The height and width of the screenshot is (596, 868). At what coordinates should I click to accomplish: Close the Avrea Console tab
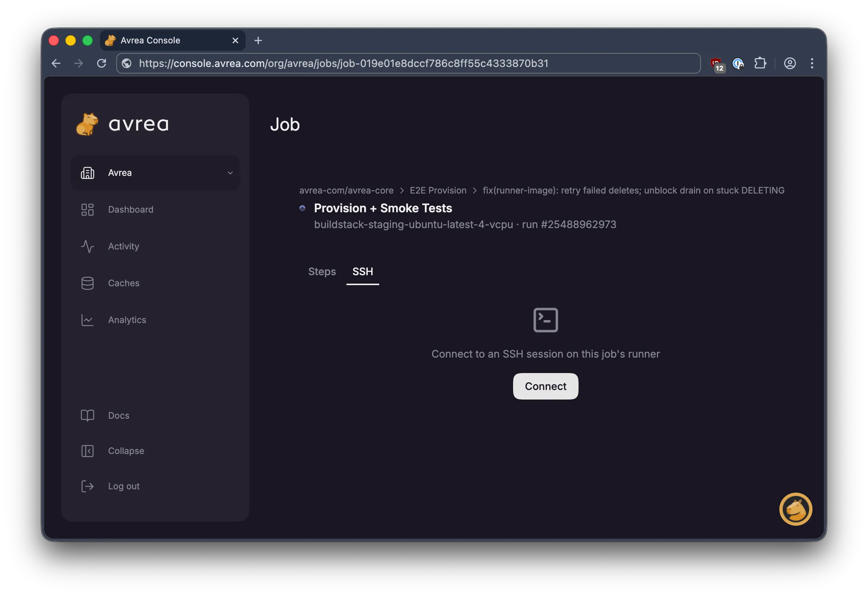(235, 40)
